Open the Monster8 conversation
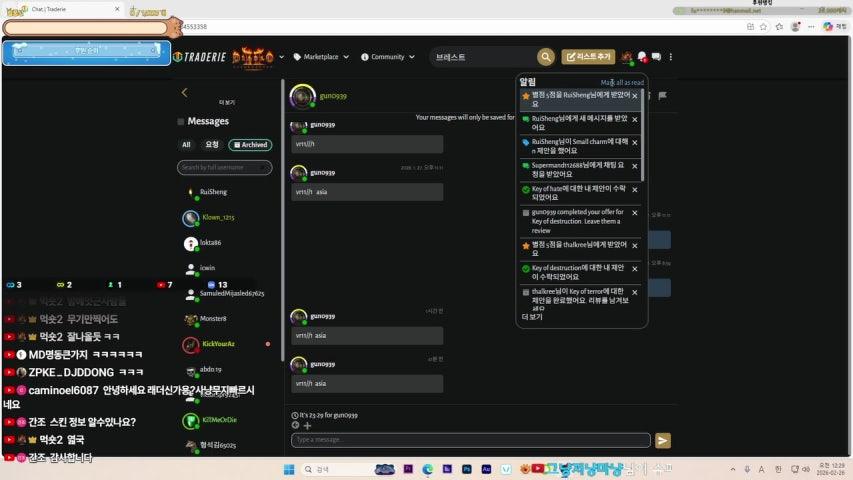Image resolution: width=853 pixels, height=480 pixels. (227, 319)
